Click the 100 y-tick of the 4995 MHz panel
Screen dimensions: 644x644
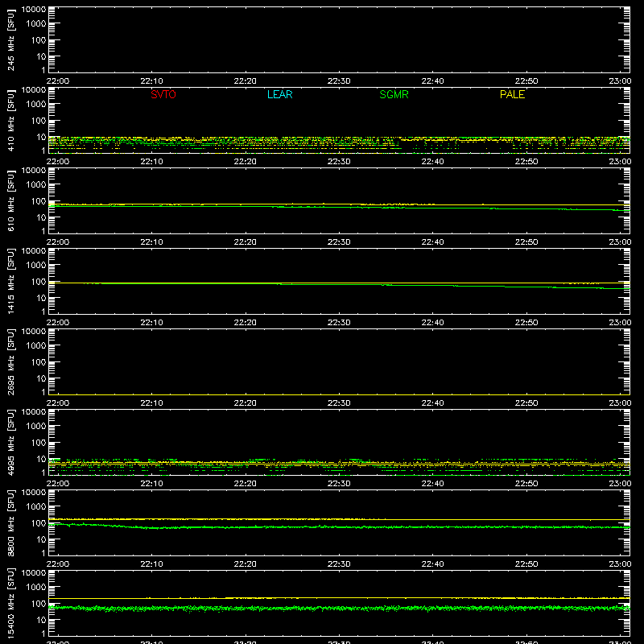[39, 443]
